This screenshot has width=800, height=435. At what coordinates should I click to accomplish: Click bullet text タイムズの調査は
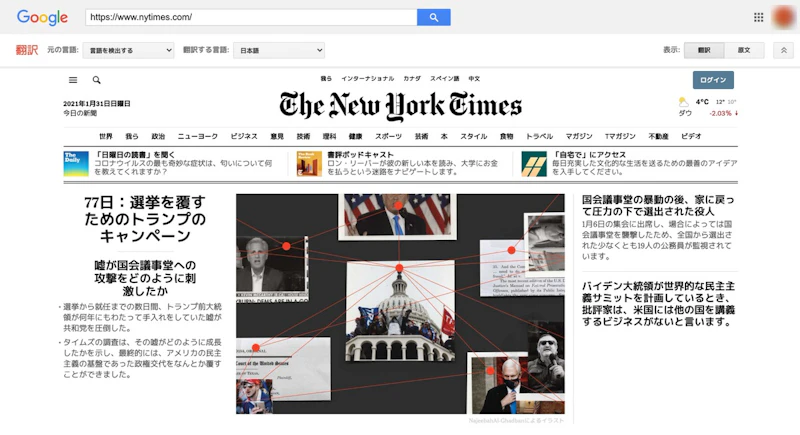tap(142, 358)
